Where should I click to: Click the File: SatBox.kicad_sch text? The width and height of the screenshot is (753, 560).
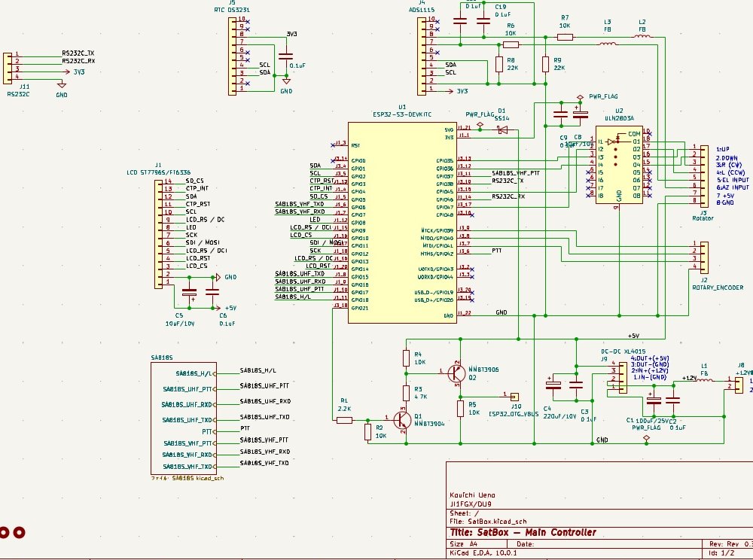(488, 521)
